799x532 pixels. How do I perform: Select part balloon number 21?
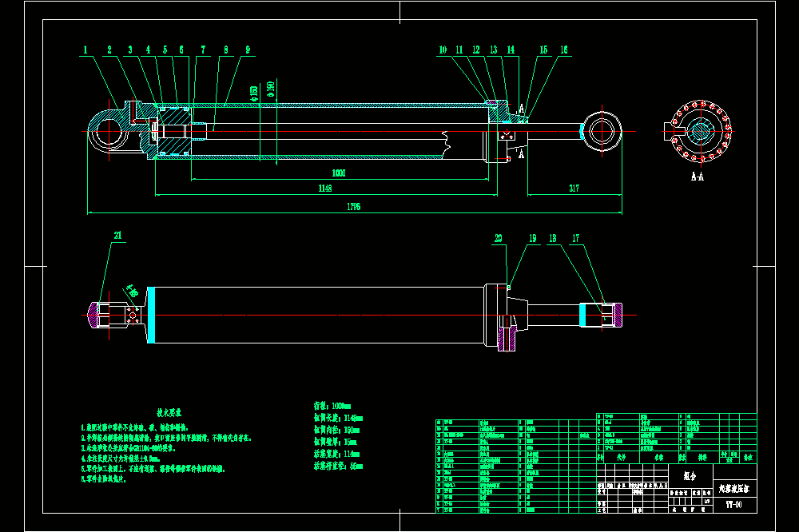(x=118, y=236)
